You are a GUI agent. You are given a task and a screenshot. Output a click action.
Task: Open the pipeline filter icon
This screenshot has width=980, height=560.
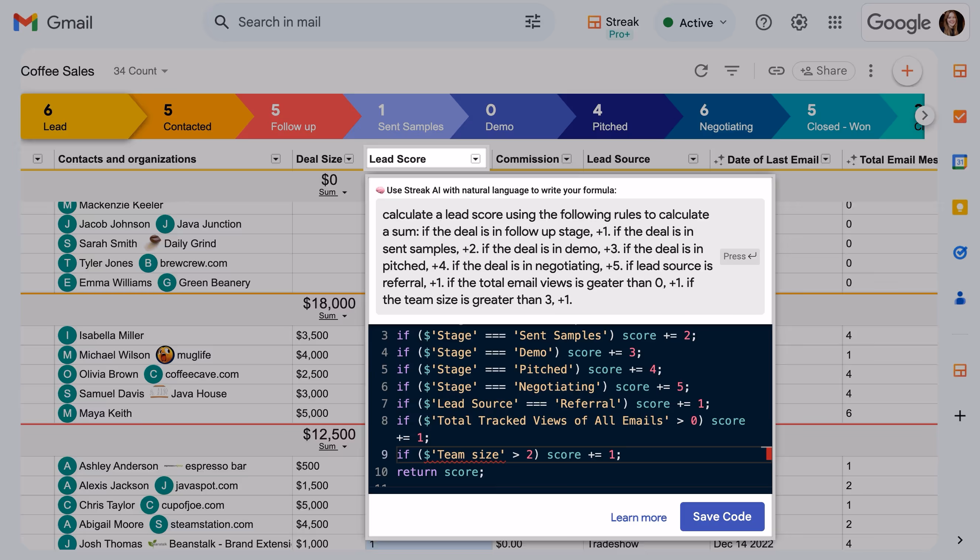(x=731, y=71)
